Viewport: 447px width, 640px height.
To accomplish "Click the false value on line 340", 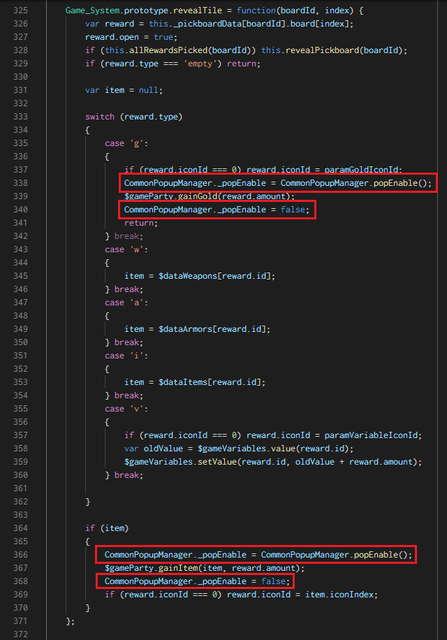I will pos(293,209).
